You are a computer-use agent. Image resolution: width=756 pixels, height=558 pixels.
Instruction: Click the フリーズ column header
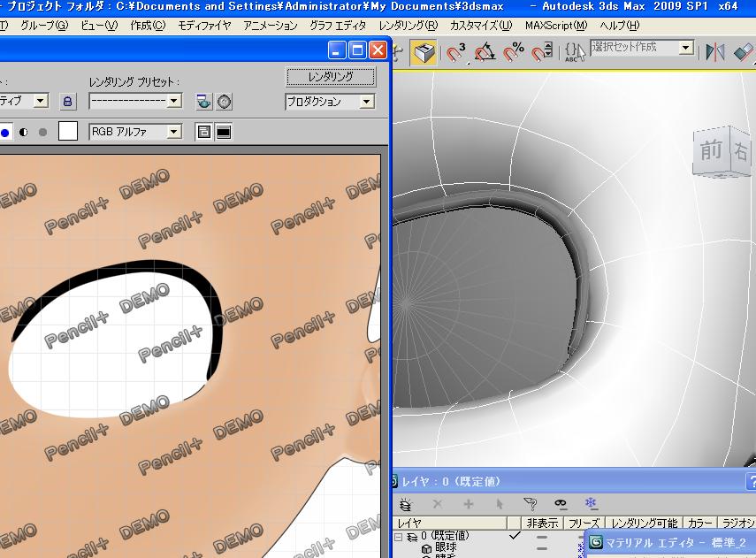coord(584,523)
